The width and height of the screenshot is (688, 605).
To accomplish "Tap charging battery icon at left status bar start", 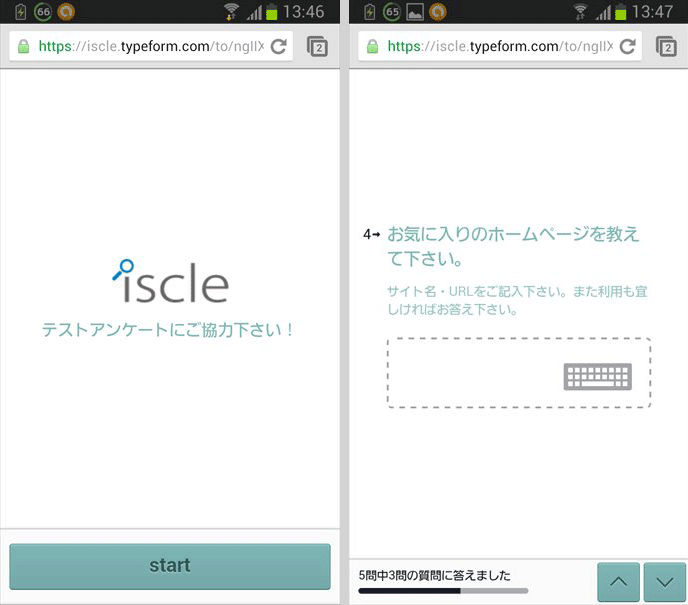I will point(21,12).
